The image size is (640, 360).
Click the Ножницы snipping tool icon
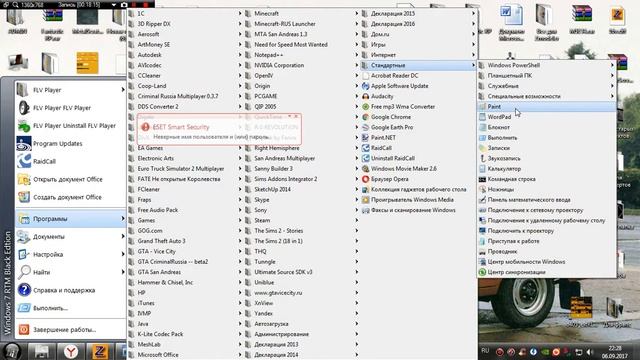point(482,189)
